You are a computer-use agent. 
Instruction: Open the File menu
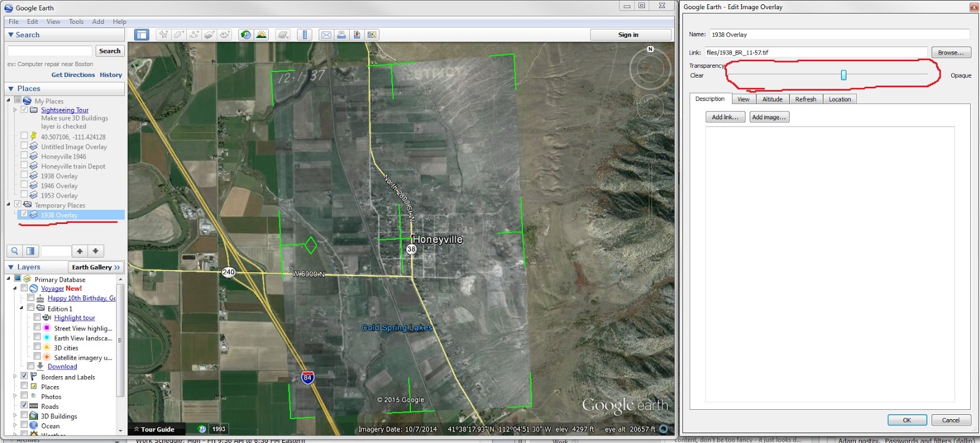[13, 21]
